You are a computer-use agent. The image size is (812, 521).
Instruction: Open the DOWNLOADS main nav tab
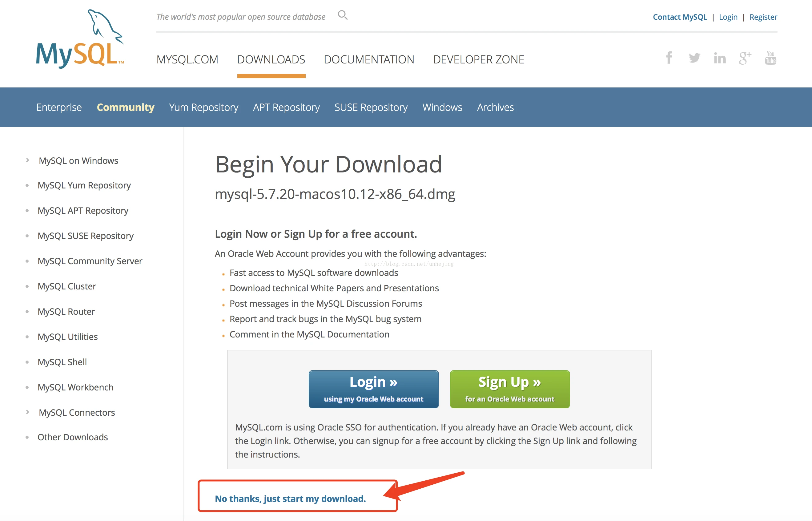tap(271, 59)
